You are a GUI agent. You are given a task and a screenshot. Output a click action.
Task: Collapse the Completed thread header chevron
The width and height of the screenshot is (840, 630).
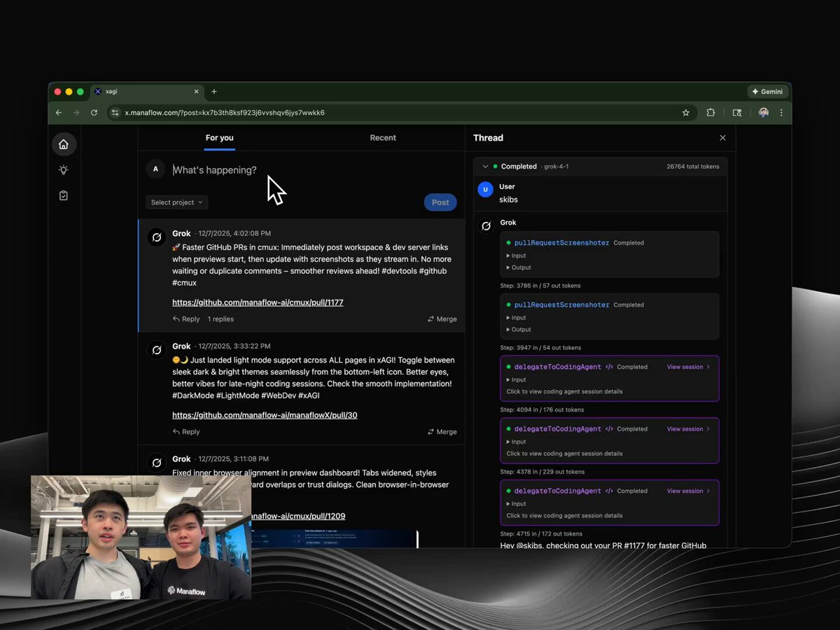click(x=485, y=167)
